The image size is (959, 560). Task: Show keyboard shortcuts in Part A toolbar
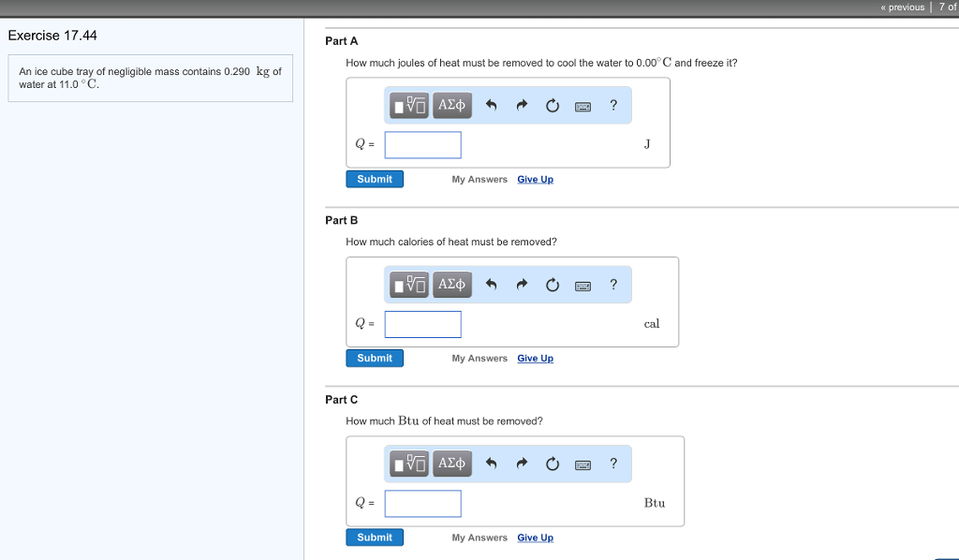(583, 107)
